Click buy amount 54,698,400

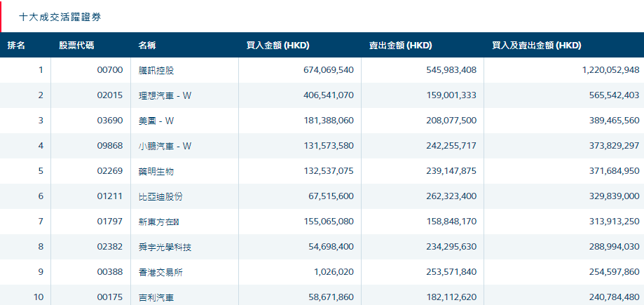point(331,247)
